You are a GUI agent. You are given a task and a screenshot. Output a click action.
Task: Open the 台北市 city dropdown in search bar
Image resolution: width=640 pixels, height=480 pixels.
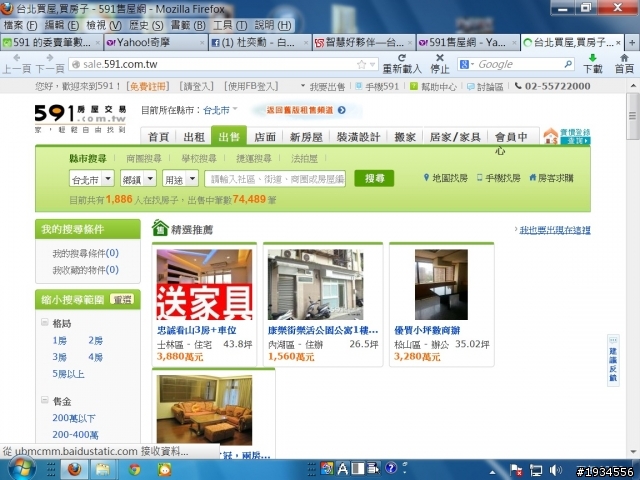tap(91, 179)
